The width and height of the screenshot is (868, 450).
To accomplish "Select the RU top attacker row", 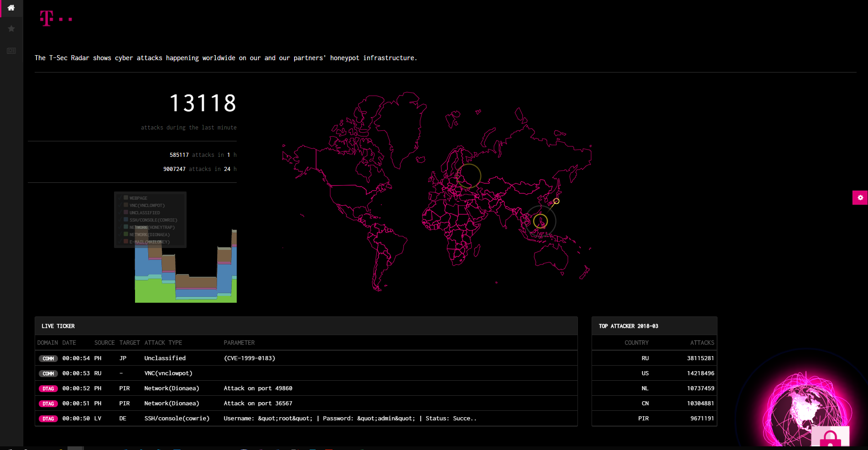I will tap(654, 358).
